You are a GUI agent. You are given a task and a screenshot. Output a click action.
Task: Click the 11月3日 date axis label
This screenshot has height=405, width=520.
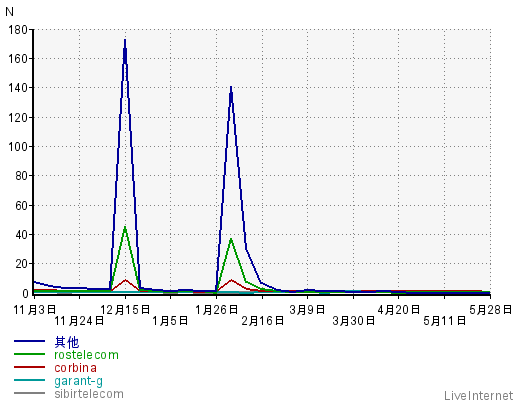(x=34, y=310)
